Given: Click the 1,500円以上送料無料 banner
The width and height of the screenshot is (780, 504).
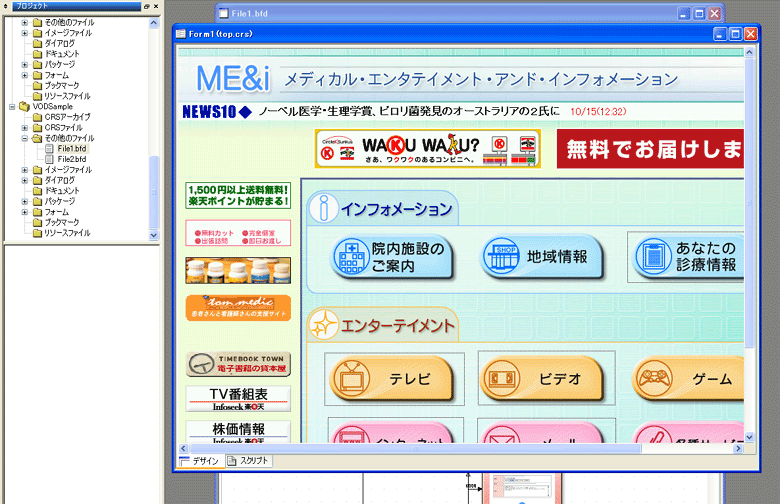Looking at the screenshot, I should pyautogui.click(x=238, y=196).
